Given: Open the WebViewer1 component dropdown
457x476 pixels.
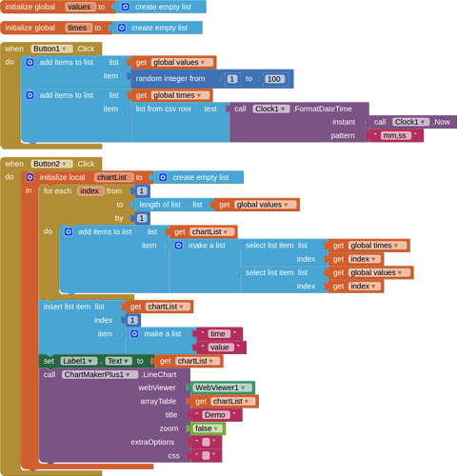Looking at the screenshot, I should tap(243, 387).
